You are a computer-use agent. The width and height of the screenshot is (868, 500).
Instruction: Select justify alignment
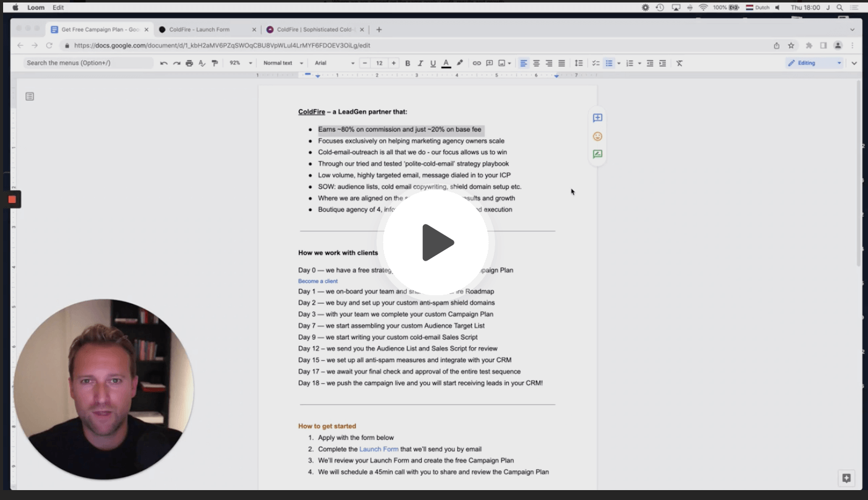tap(561, 63)
